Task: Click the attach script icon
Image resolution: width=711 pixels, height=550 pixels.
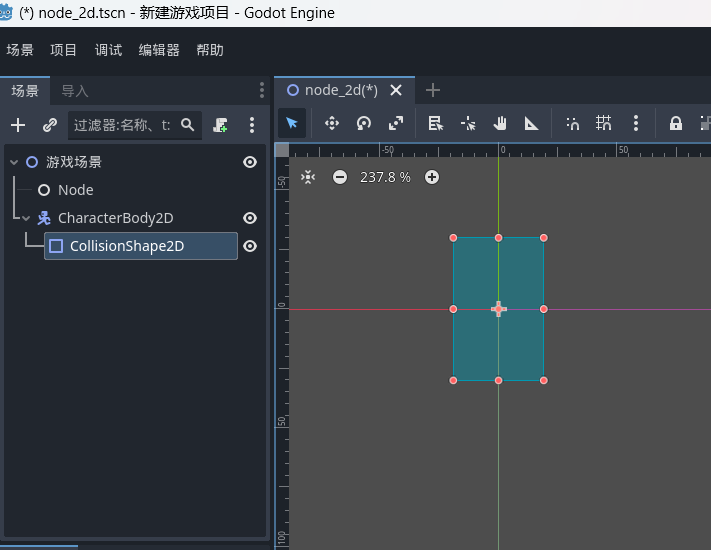Action: [221, 125]
